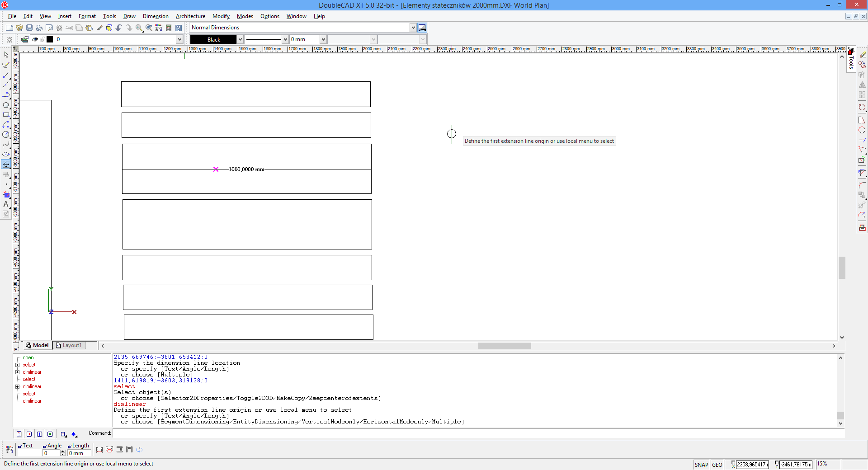Click the Help question mark icon

pos(179,28)
